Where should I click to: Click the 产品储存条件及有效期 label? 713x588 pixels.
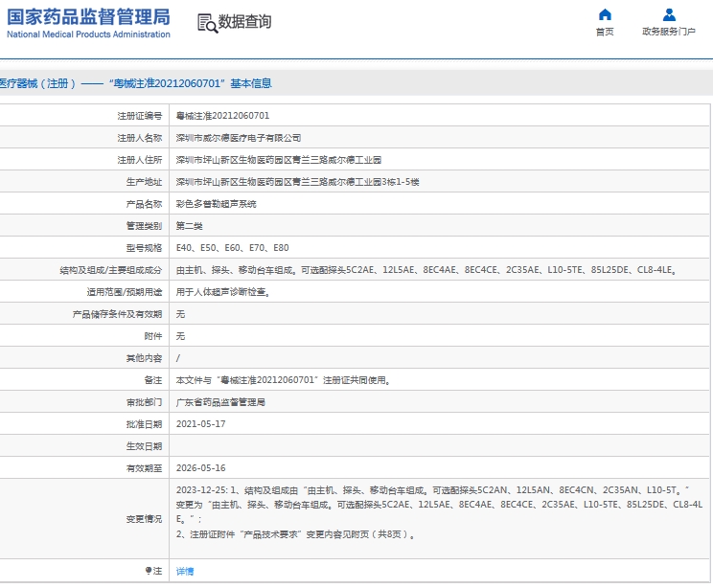[117, 314]
